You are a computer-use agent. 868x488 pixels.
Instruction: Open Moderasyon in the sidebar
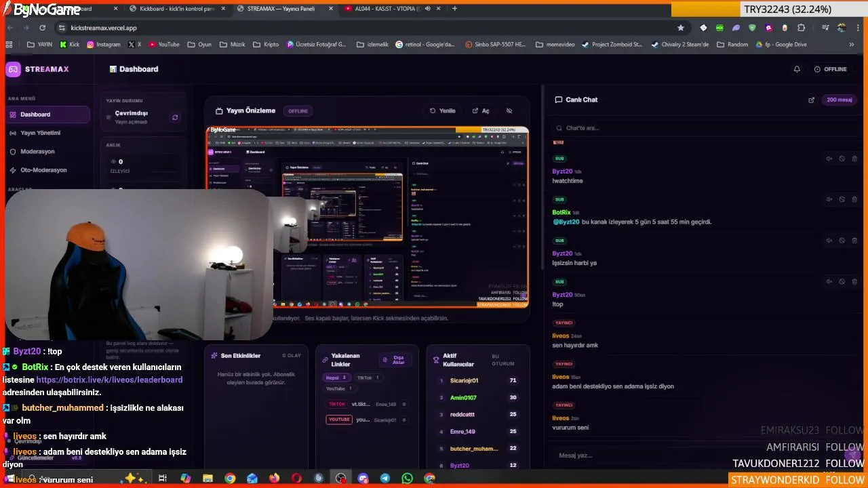[x=47, y=151]
